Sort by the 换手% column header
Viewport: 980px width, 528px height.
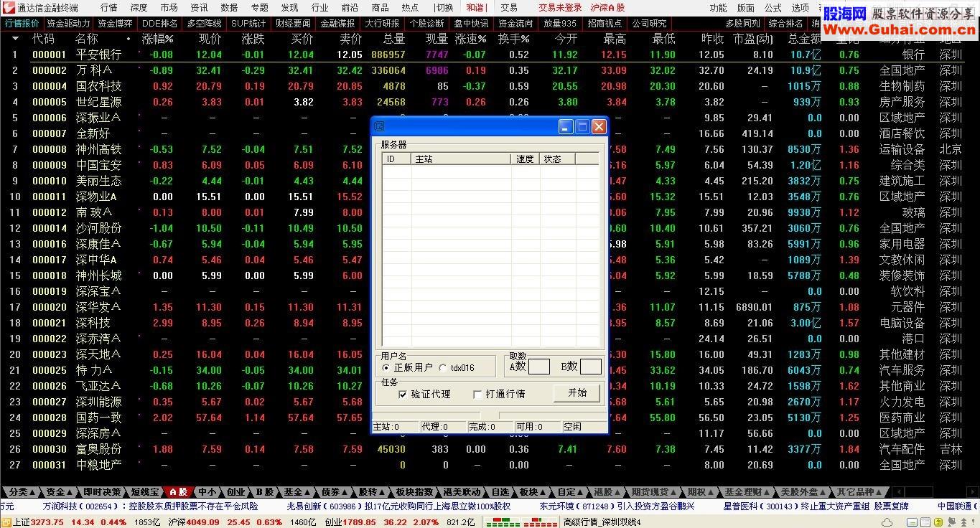click(514, 39)
